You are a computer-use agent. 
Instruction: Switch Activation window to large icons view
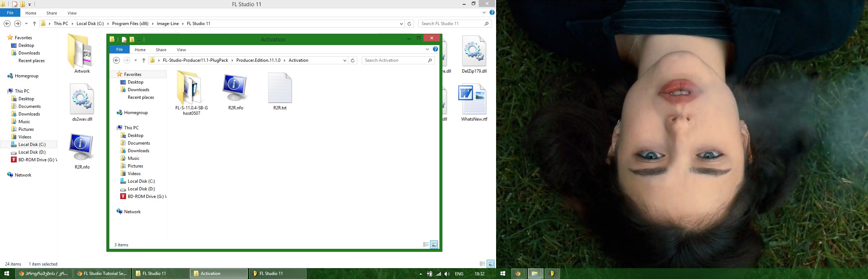(434, 245)
